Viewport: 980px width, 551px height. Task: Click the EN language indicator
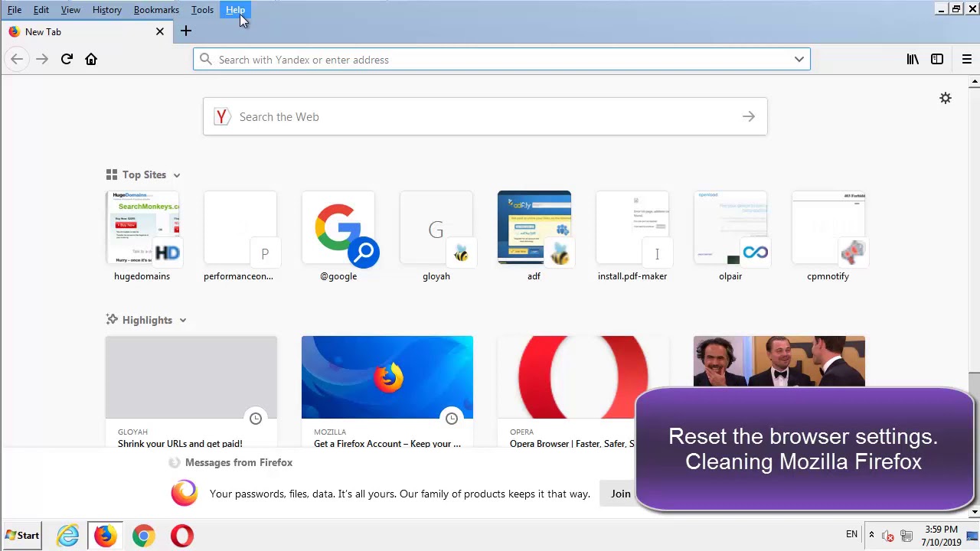click(x=851, y=534)
